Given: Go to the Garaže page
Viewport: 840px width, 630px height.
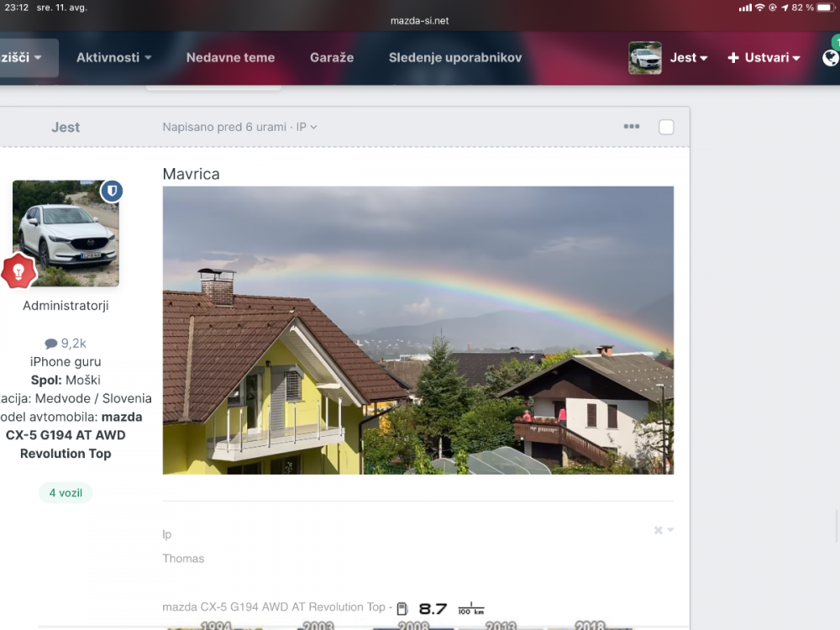Looking at the screenshot, I should pos(332,58).
